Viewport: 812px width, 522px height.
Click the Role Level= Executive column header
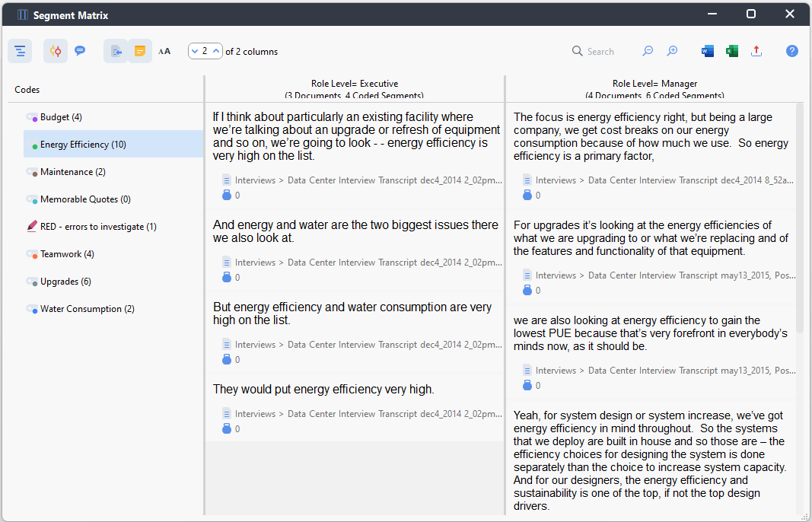click(x=354, y=89)
